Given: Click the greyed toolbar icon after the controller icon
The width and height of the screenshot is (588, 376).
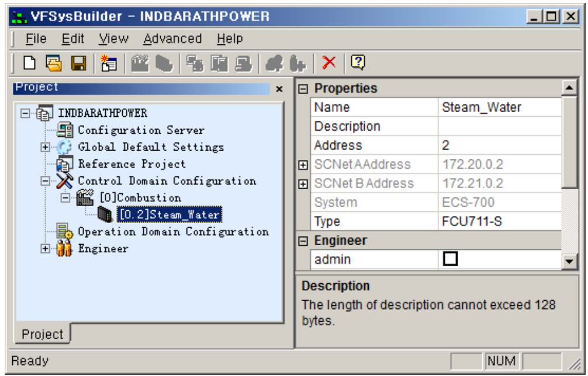Looking at the screenshot, I should [195, 63].
